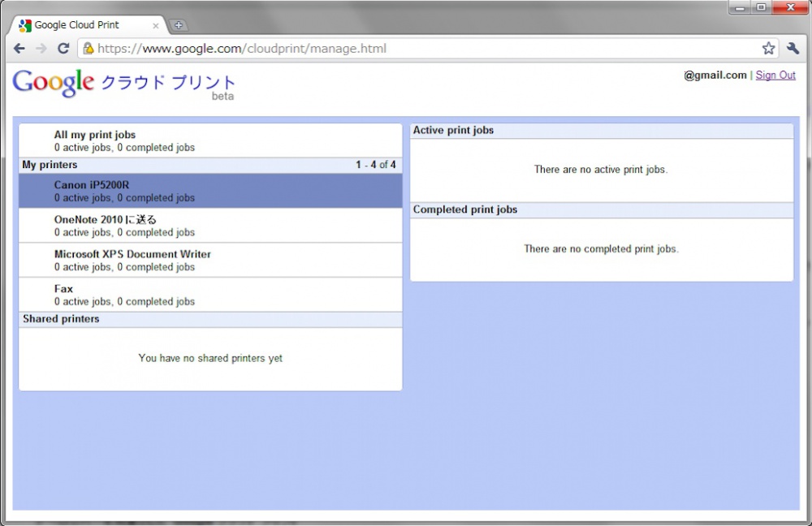Click the browser forward arrow
812x526 pixels.
[x=41, y=49]
